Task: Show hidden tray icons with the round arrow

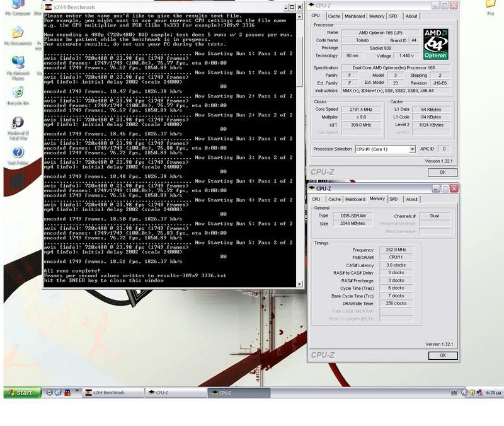Action: click(464, 393)
